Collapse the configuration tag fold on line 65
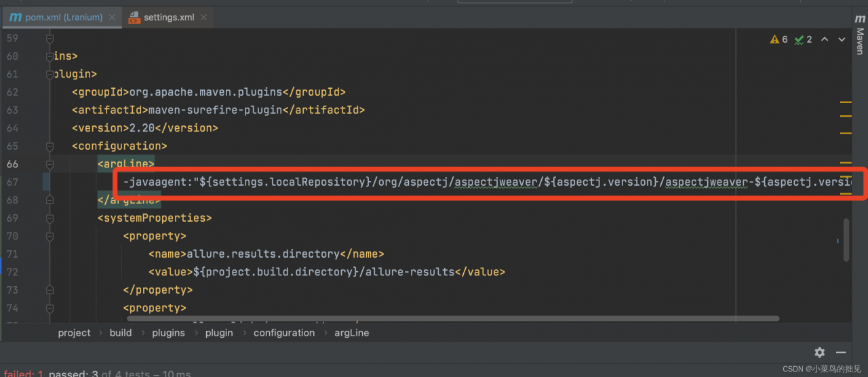Image resolution: width=868 pixels, height=377 pixels. [x=50, y=146]
